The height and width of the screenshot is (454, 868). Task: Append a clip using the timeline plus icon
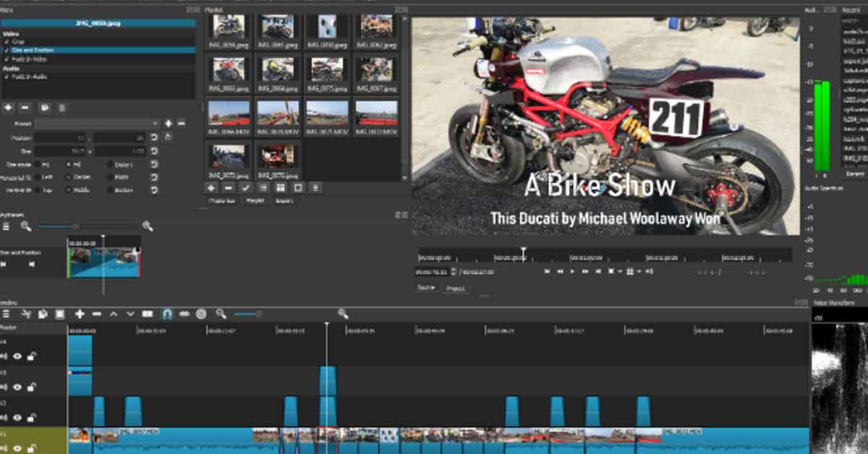80,314
